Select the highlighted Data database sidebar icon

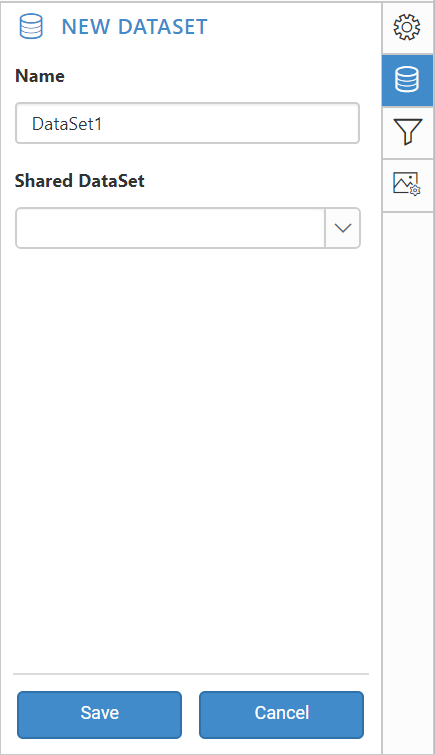tap(407, 80)
